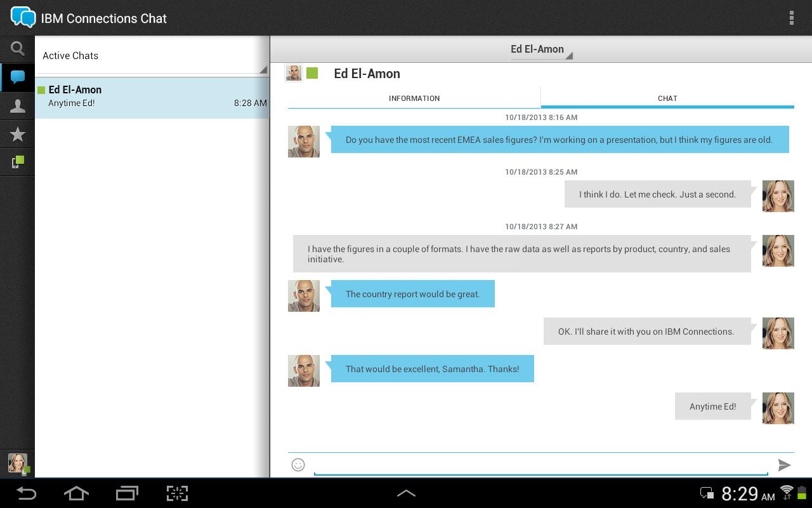
Task: Open the overflow menu with three dots
Action: tap(791, 18)
